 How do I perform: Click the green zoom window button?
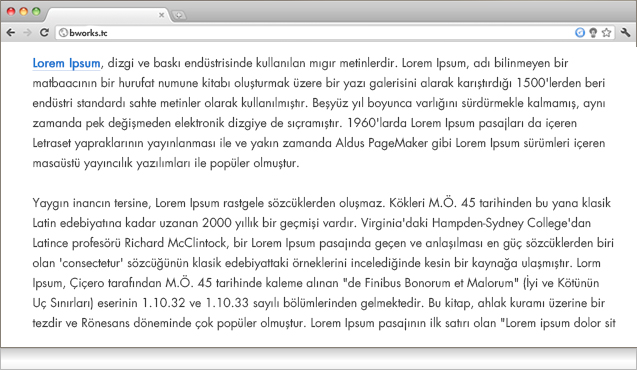(x=36, y=11)
